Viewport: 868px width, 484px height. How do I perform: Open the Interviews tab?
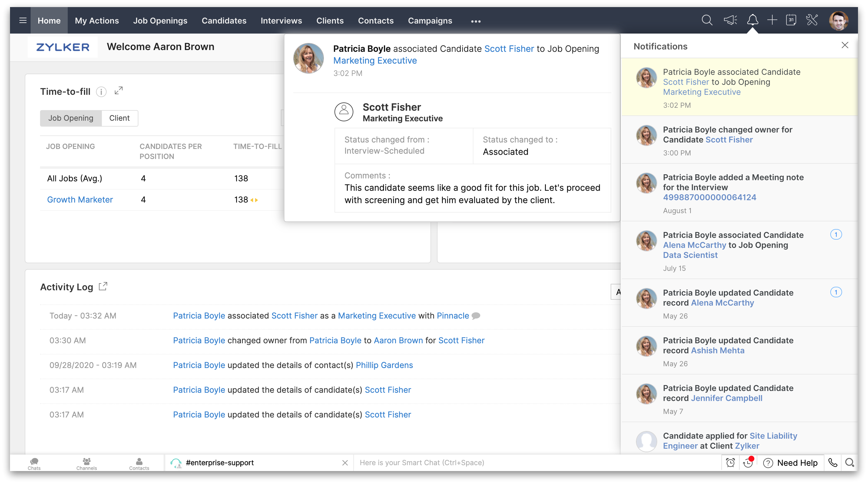click(281, 21)
